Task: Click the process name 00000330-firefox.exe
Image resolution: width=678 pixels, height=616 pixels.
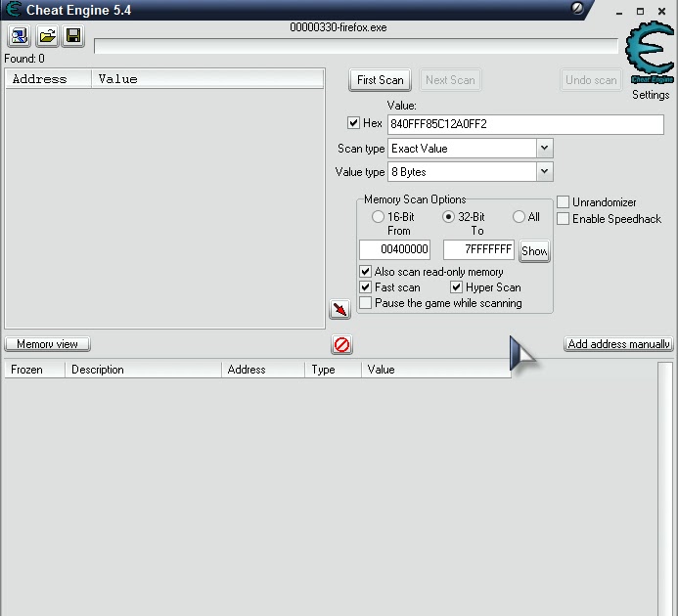Action: point(339,27)
